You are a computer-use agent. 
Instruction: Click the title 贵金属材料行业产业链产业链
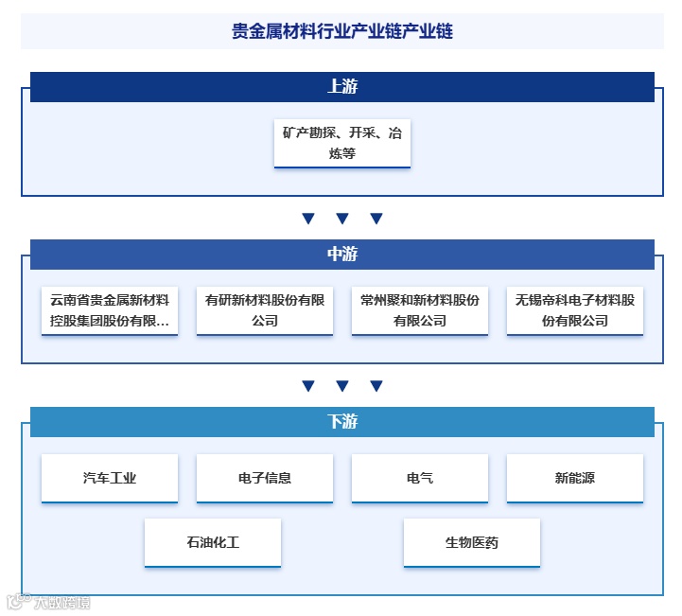pyautogui.click(x=341, y=31)
